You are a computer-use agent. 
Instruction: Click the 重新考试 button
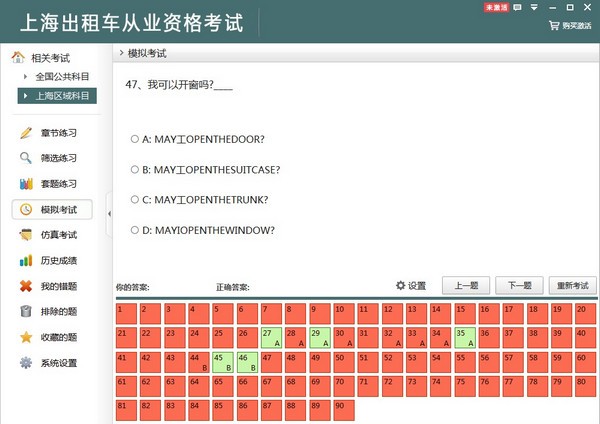(x=572, y=285)
